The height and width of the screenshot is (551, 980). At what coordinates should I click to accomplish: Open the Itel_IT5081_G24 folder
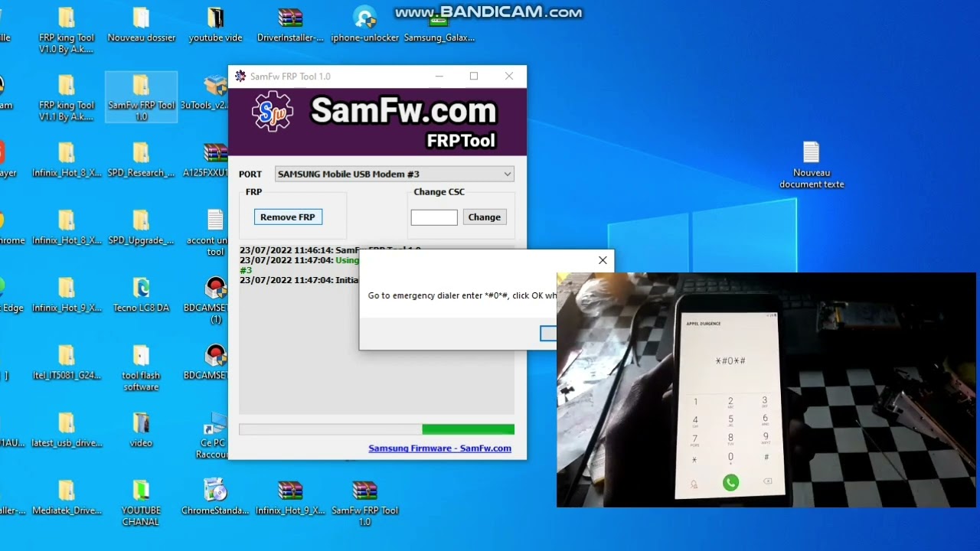(x=67, y=362)
